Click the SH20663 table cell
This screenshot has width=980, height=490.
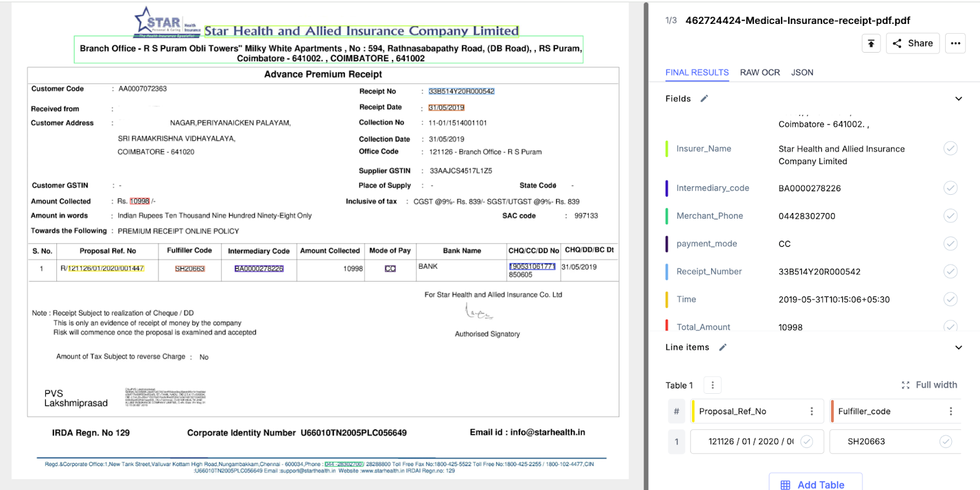click(x=895, y=442)
